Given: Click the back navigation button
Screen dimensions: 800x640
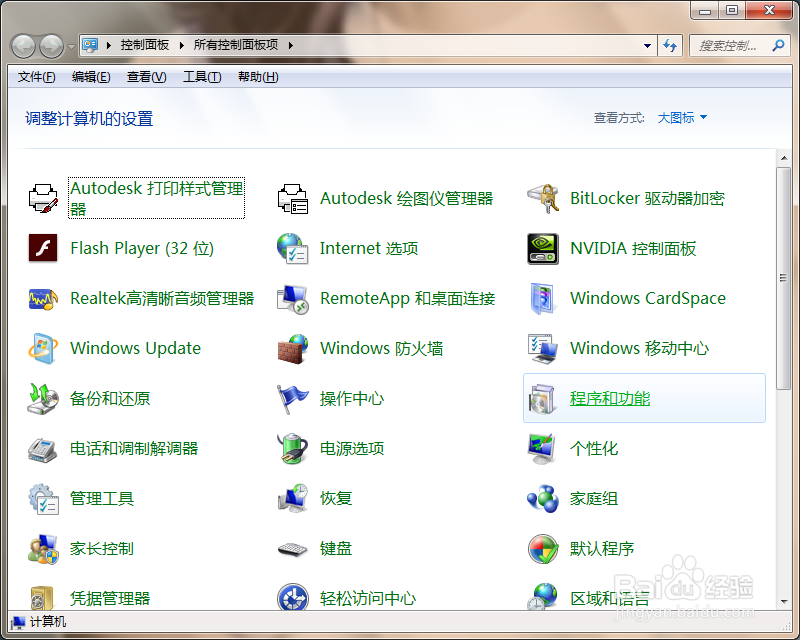Looking at the screenshot, I should point(22,44).
